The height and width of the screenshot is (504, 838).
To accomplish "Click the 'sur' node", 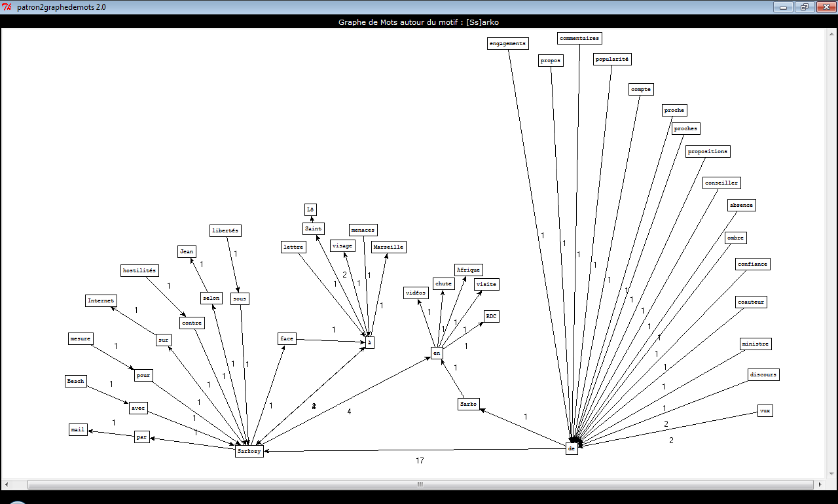I will click(164, 340).
